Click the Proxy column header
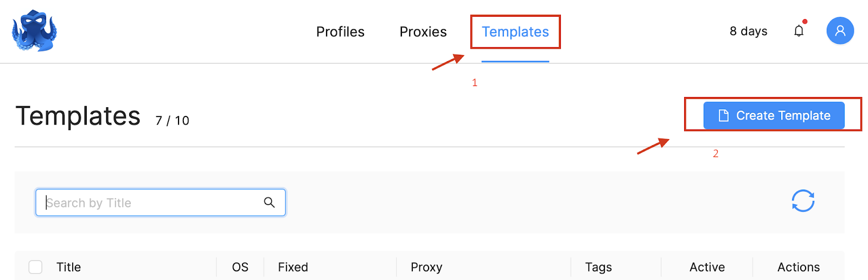 click(426, 267)
